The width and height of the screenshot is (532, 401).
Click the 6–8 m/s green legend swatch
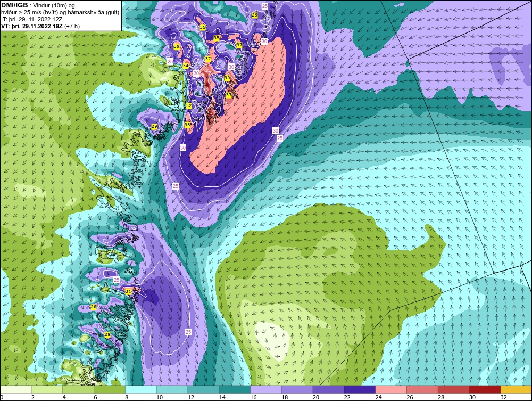coord(110,389)
